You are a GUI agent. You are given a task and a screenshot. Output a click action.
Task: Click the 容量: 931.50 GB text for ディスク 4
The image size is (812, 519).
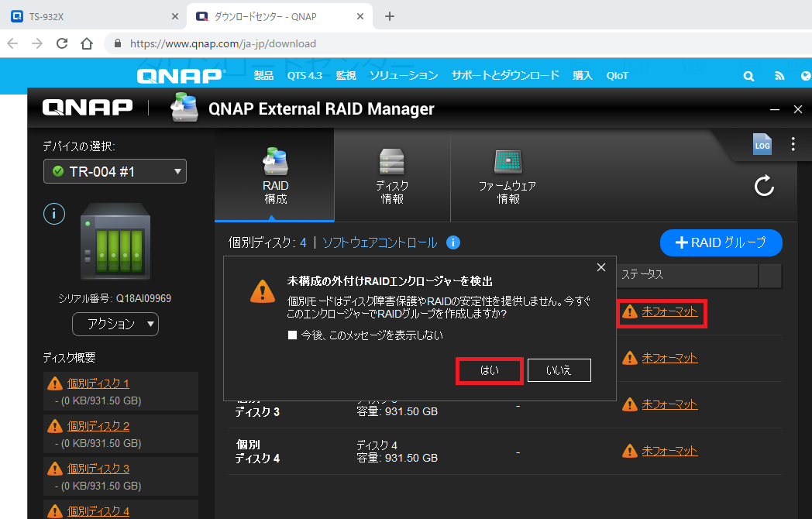(x=397, y=458)
